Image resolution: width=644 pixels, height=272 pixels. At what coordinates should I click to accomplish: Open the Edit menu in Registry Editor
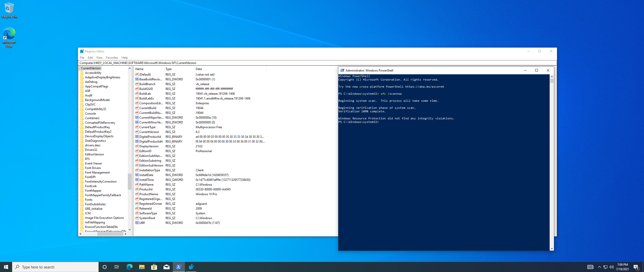[x=90, y=58]
